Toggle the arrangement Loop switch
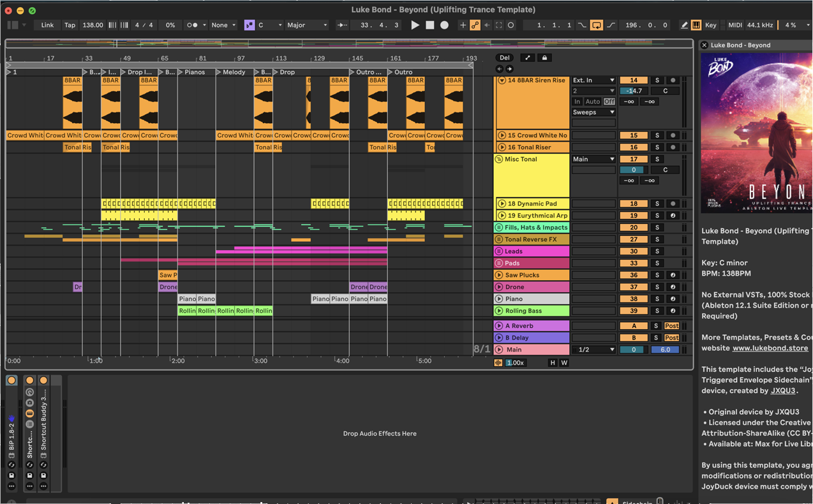 596,25
